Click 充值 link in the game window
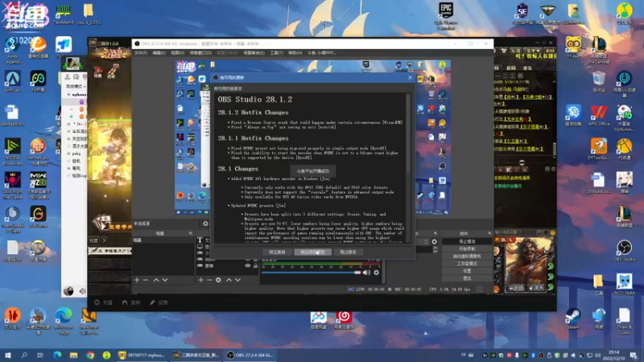 click(104, 302)
